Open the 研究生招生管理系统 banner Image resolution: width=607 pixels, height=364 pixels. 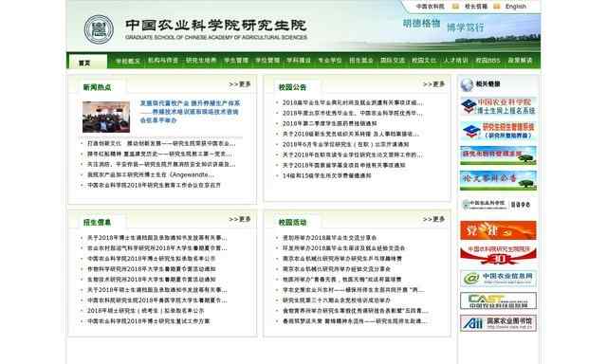click(x=498, y=131)
